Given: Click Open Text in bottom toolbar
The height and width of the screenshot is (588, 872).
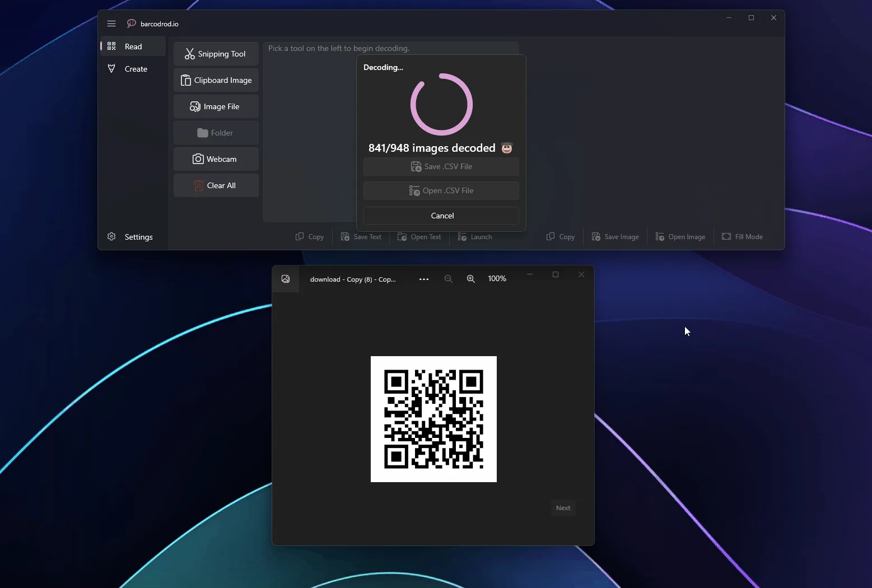Looking at the screenshot, I should coord(419,237).
